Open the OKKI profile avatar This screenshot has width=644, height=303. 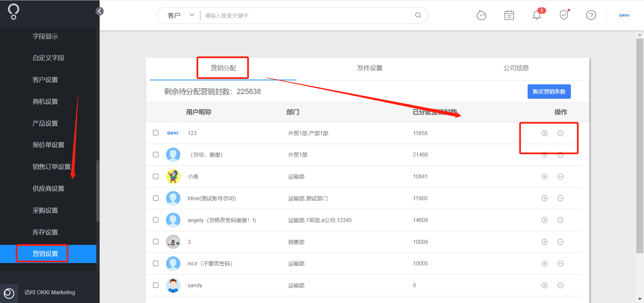click(x=624, y=15)
